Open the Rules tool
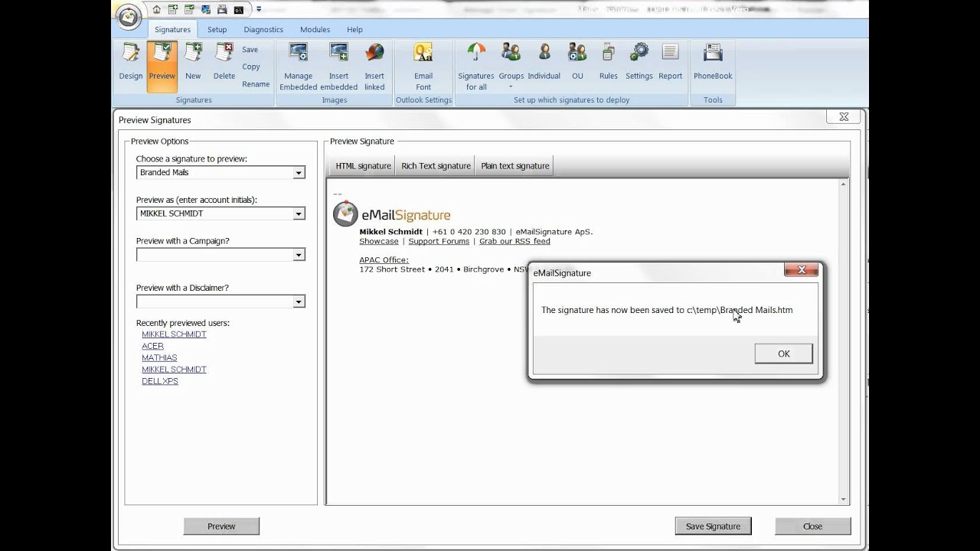This screenshot has height=551, width=980. [x=609, y=63]
